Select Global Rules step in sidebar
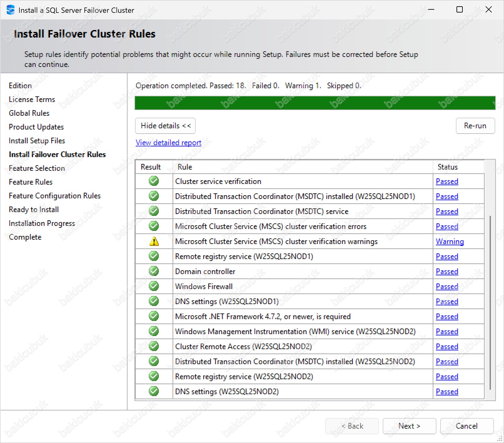Image resolution: width=504 pixels, height=443 pixels. [29, 113]
